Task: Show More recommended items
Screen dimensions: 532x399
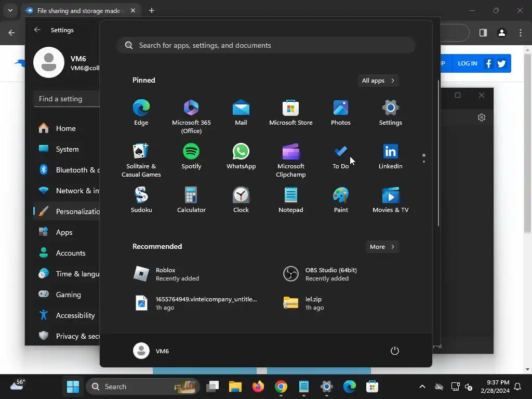Action: 382,247
